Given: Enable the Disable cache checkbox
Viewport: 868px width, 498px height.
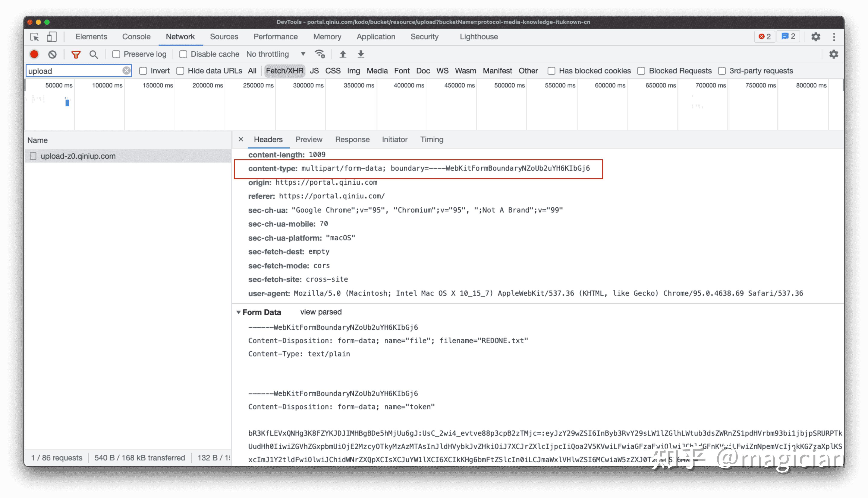Looking at the screenshot, I should point(183,54).
